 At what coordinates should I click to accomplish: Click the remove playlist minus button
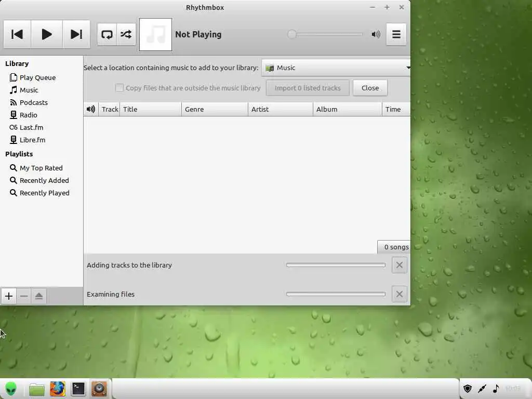tap(24, 296)
